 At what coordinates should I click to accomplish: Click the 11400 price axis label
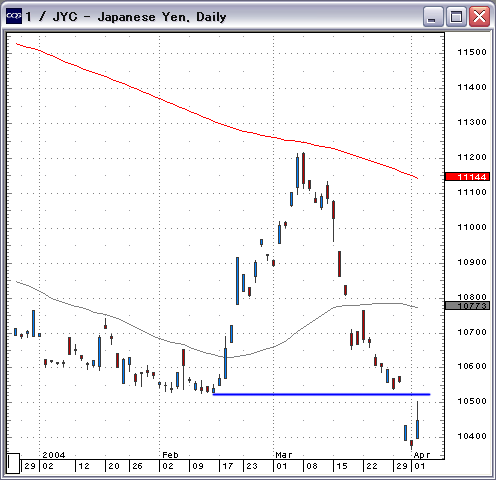click(472, 87)
